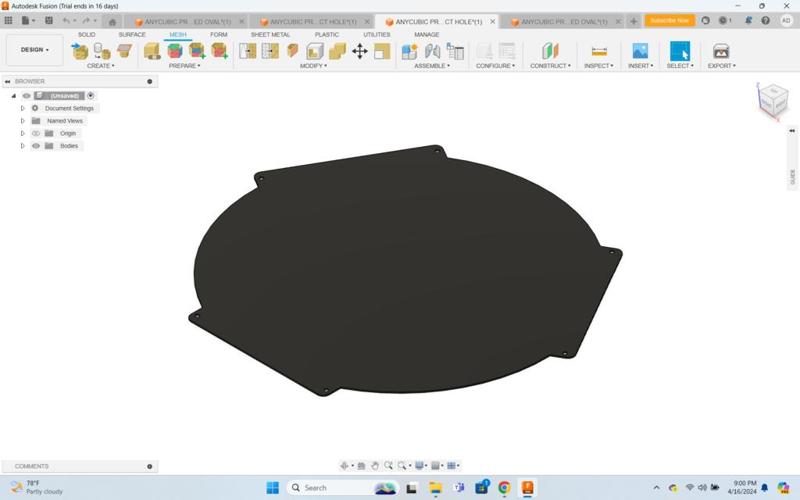Open the ASSEMBLE dropdown menu
Viewport: 800px width, 500px height.
click(x=432, y=66)
